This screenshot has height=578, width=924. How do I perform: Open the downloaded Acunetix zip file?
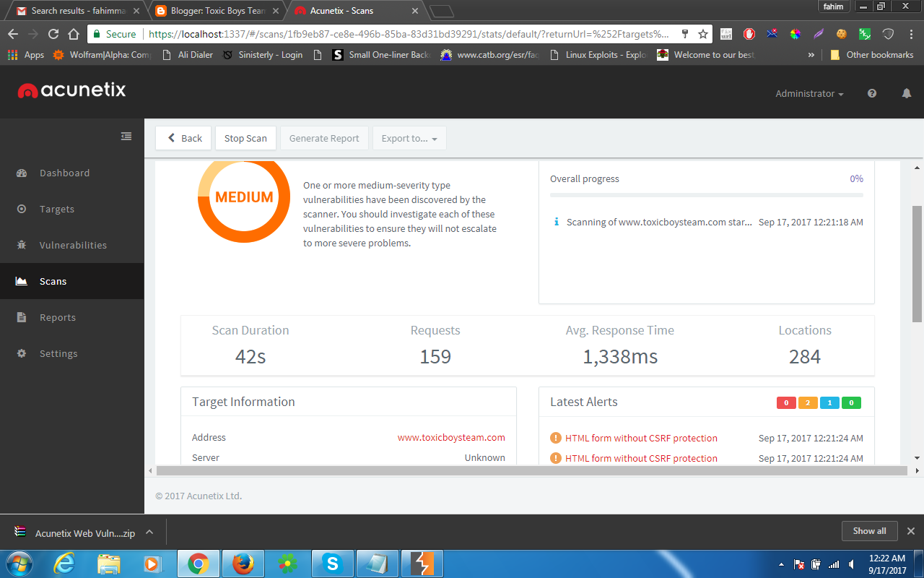point(74,532)
